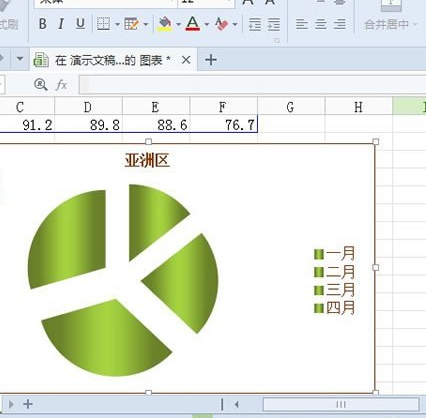Toggle Underline formatting
This screenshot has height=418, width=426.
coord(80,24)
